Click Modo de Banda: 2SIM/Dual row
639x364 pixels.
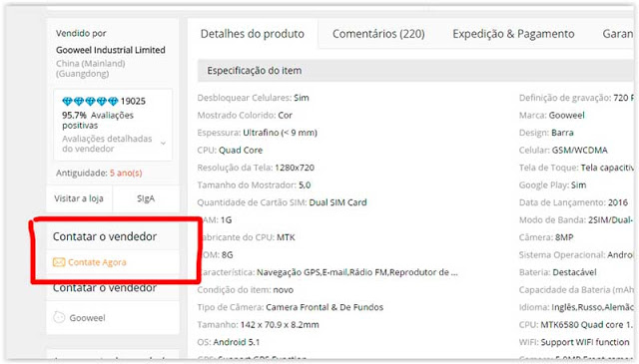click(x=576, y=219)
